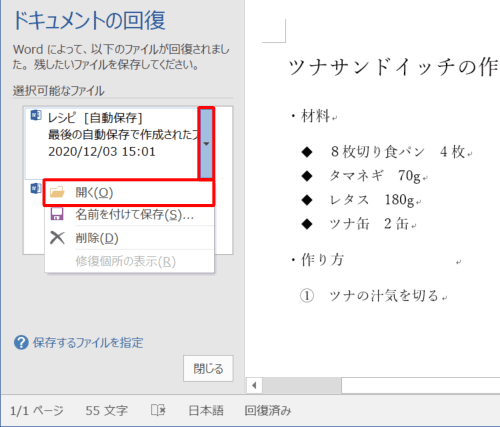Choose 開く(O) from the context menu

tap(129, 193)
